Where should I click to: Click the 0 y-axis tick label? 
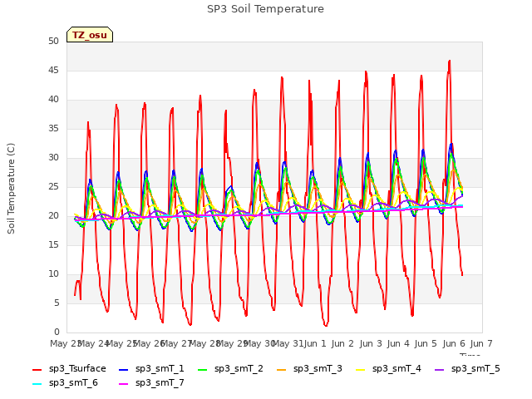coord(57,332)
